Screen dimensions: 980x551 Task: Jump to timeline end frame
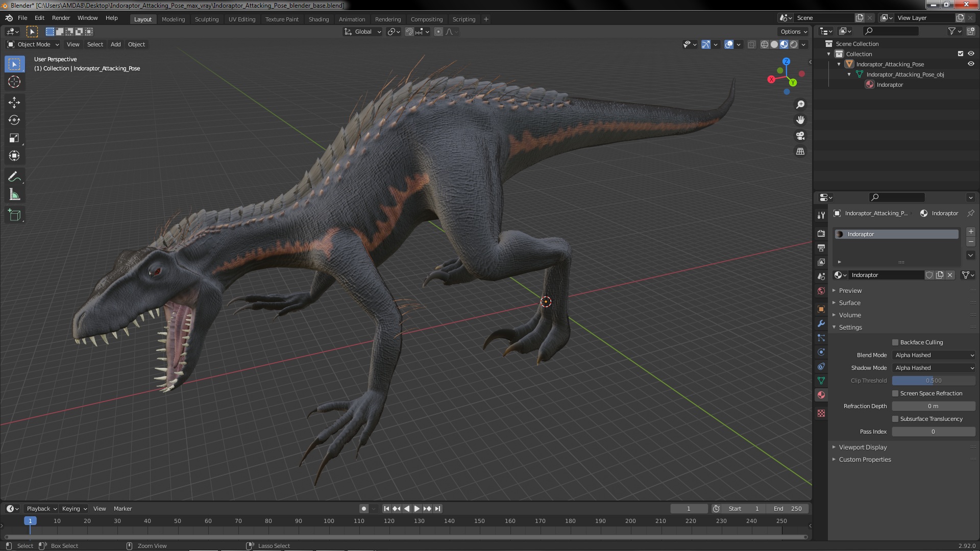(x=437, y=509)
